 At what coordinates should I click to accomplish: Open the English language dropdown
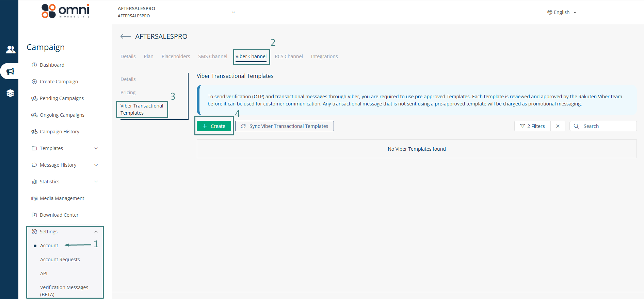(562, 12)
